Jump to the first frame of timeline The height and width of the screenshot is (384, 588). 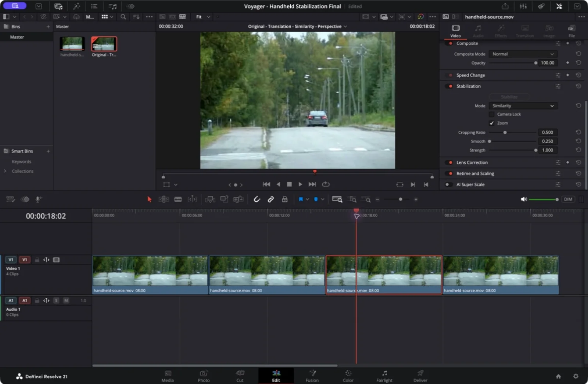tap(266, 184)
